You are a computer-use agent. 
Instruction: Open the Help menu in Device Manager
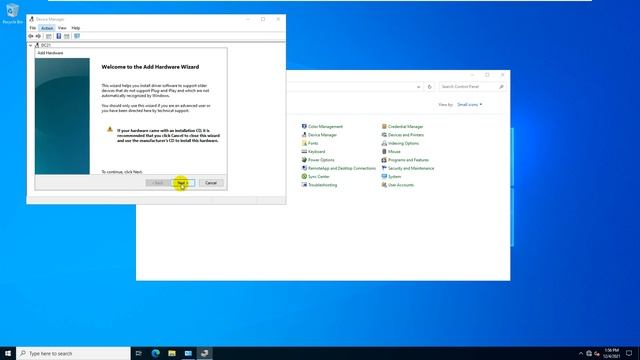(x=76, y=28)
